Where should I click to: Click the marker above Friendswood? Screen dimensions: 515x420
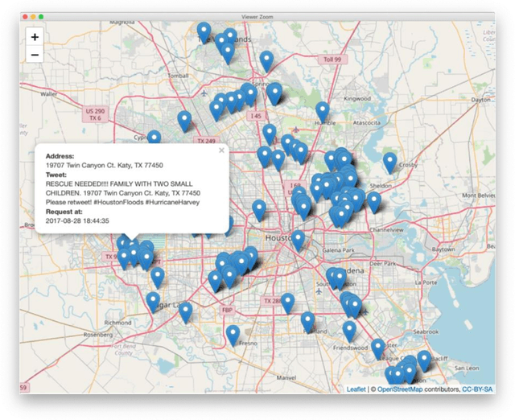(349, 331)
